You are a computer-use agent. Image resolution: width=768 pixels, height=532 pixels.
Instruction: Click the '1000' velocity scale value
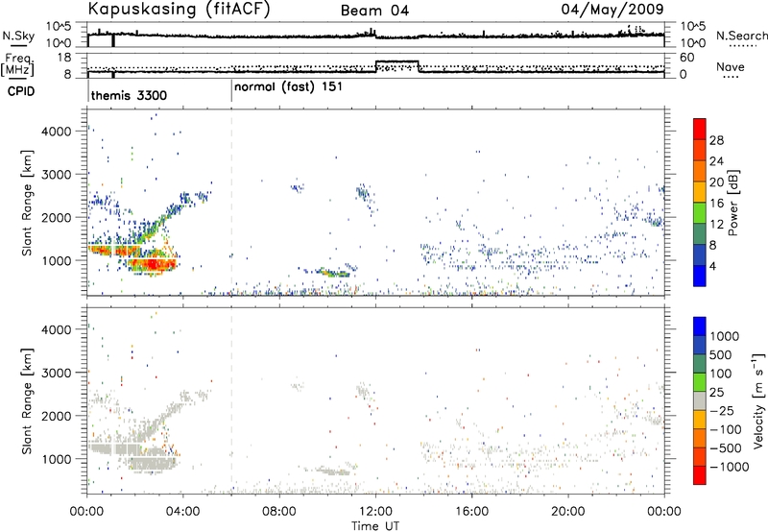[724, 336]
